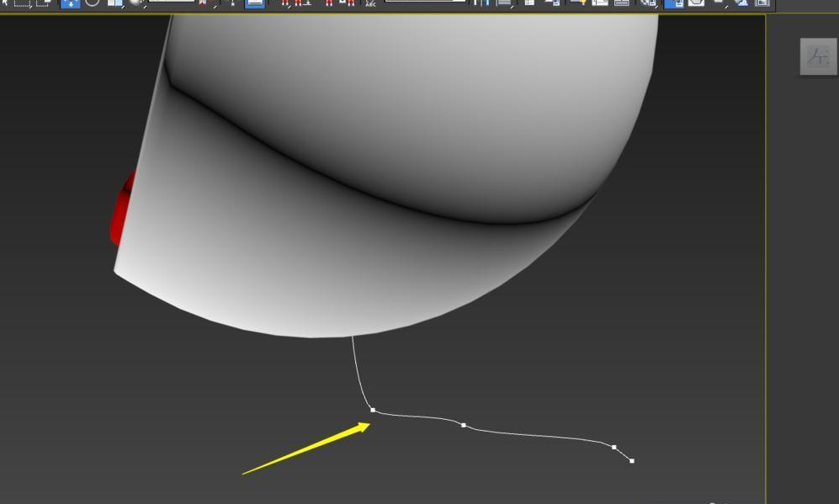Click the gray panel button at right
This screenshot has width=839, height=504.
[818, 57]
